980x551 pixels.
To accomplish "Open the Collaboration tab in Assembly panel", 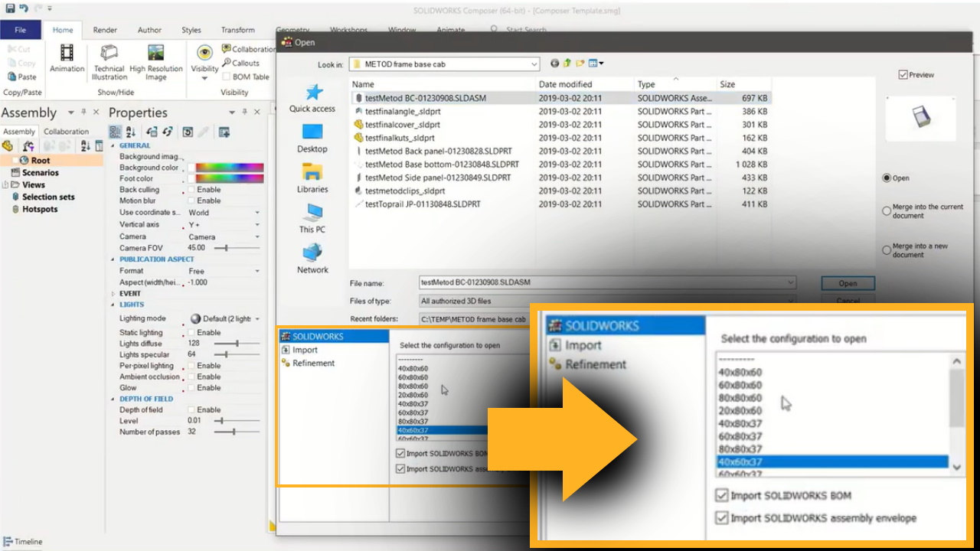I will pos(66,132).
